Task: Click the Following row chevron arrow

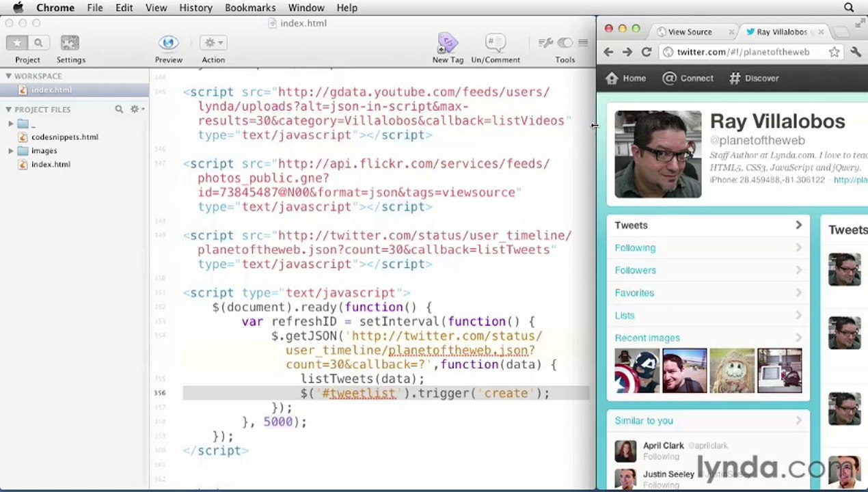Action: point(798,248)
